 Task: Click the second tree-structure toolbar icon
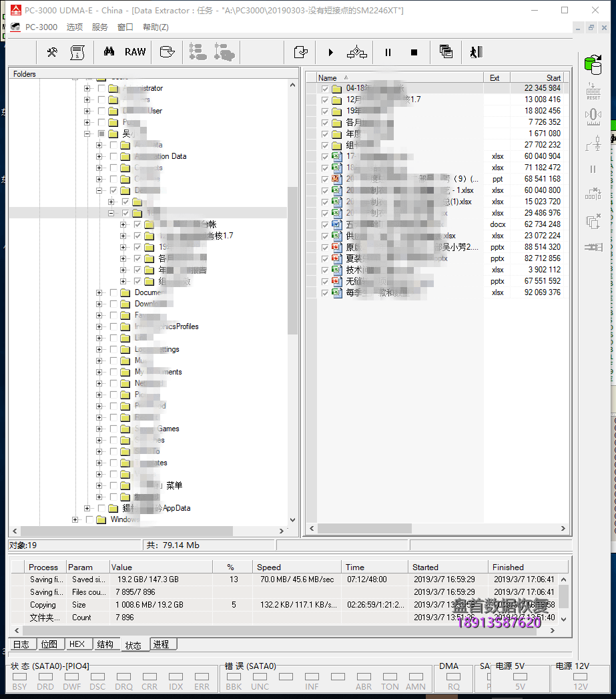224,52
